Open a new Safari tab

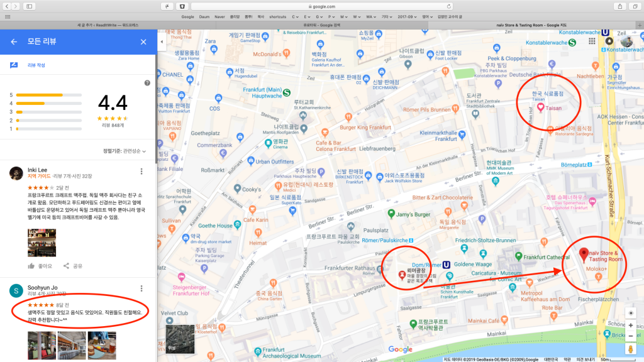[x=640, y=25]
